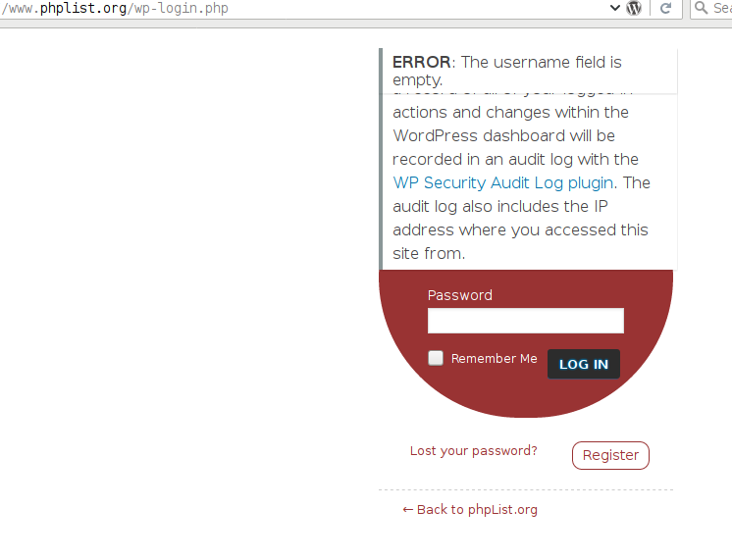
Task: Open the Register button
Action: click(x=610, y=455)
